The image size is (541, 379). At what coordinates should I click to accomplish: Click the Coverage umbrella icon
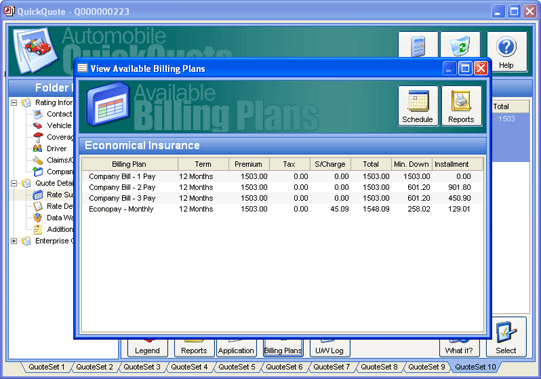pyautogui.click(x=38, y=137)
